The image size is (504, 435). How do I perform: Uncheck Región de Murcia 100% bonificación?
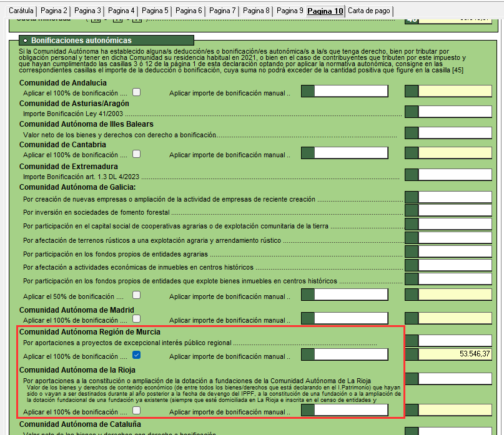point(136,355)
